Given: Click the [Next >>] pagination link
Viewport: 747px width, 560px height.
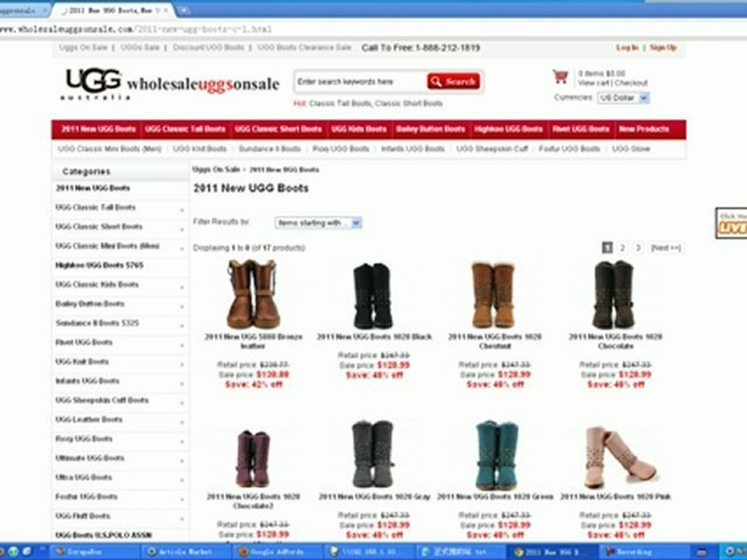Looking at the screenshot, I should pos(665,247).
